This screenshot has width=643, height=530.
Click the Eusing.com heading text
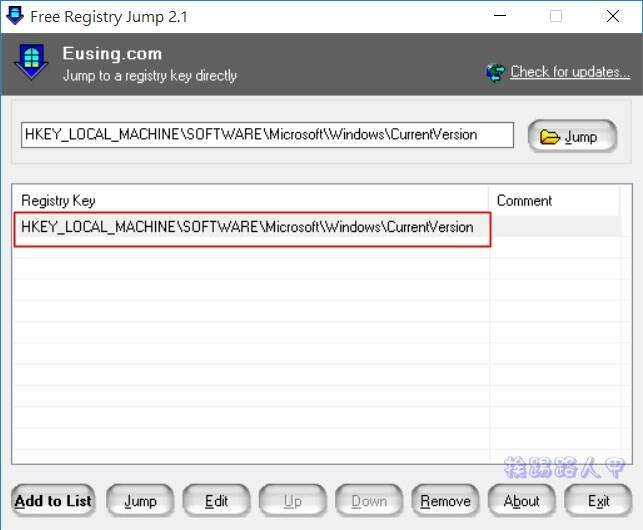tap(112, 54)
